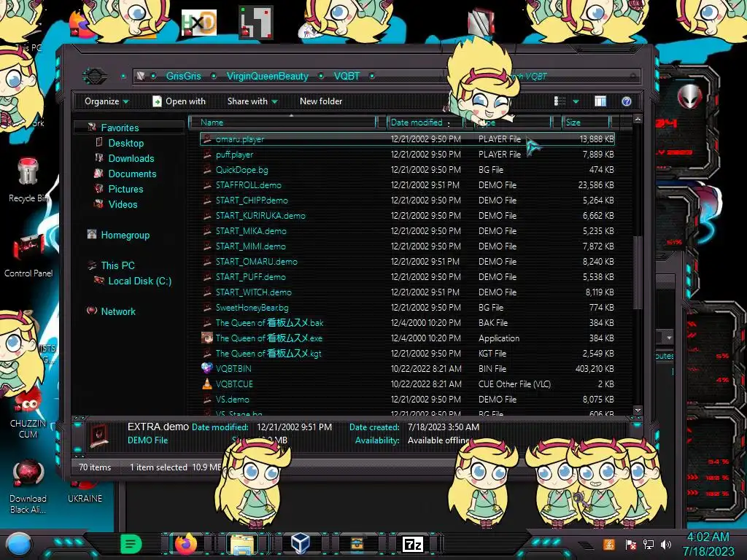747x560 pixels.
Task: Toggle the preview pane icon
Action: click(x=600, y=101)
